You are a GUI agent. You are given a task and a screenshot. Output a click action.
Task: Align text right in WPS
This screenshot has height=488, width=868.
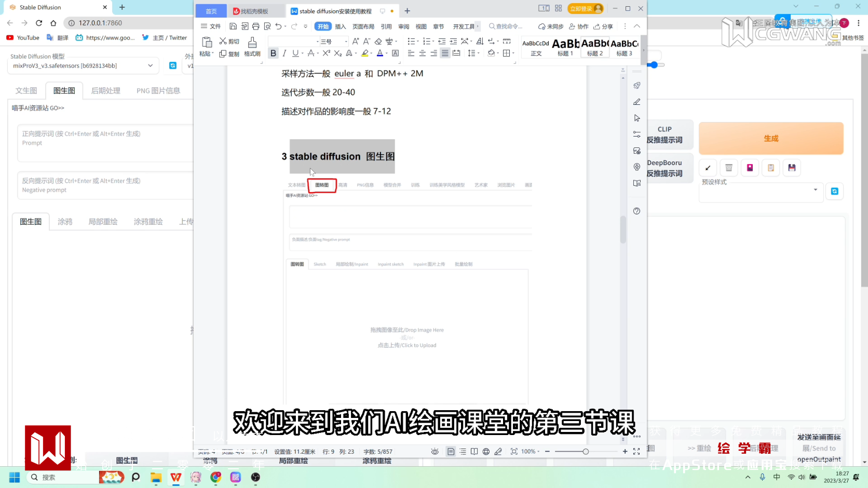tap(434, 53)
